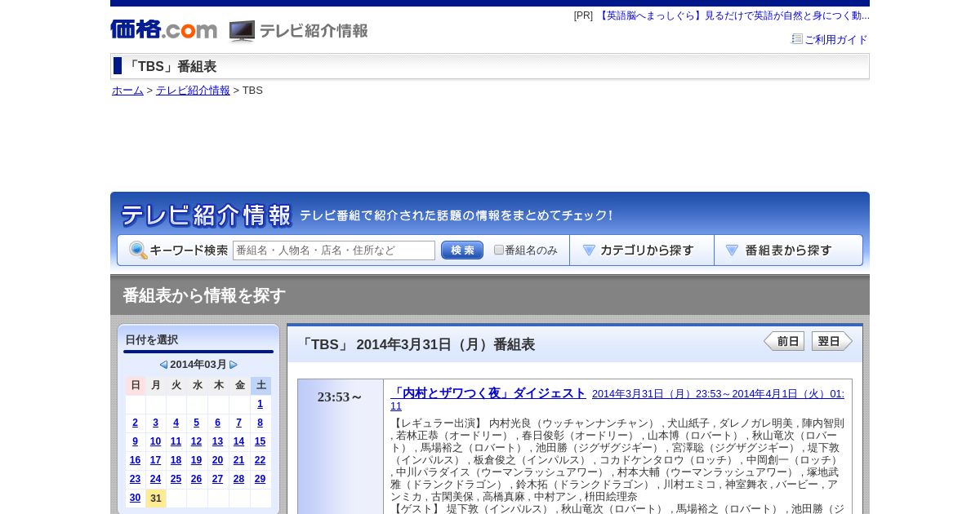Click 翌日 next day button
Screen dimensions: 980x514
[x=832, y=341]
